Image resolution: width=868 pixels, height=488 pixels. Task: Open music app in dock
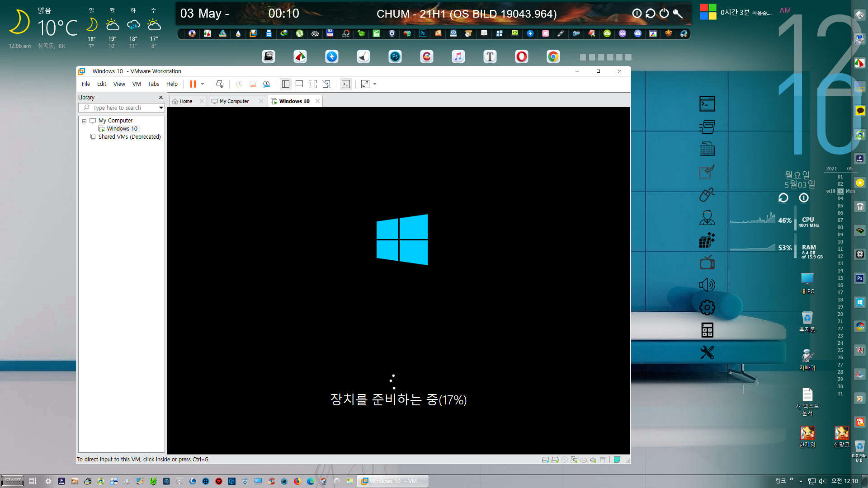pos(458,56)
